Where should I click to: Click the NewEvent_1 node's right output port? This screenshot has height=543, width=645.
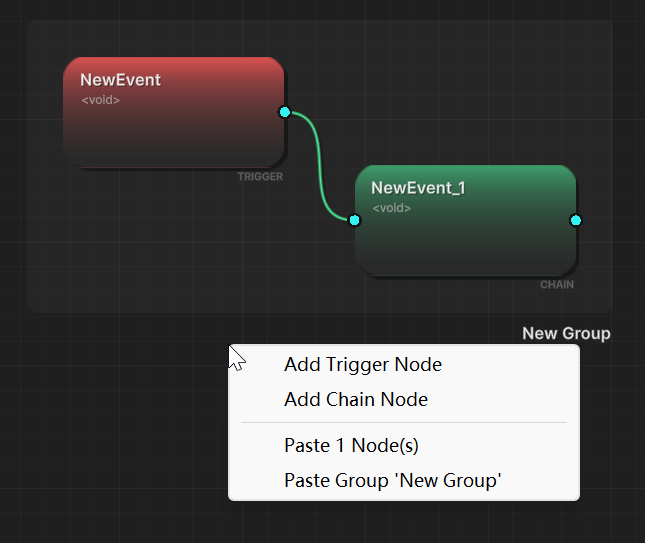pos(575,220)
